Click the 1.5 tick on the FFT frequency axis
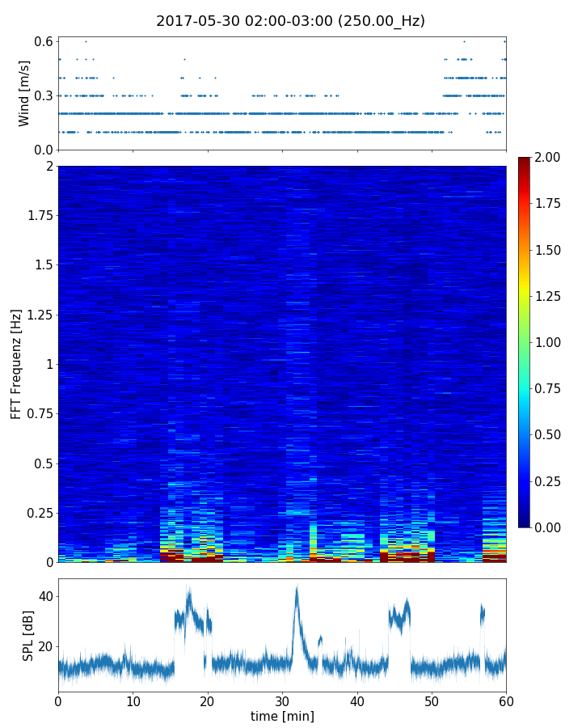Image resolution: width=582 pixels, height=728 pixels. pyautogui.click(x=42, y=265)
